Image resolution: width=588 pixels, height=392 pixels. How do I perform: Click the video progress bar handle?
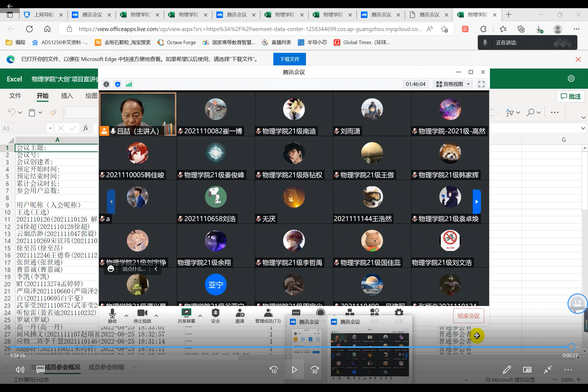[571, 347]
